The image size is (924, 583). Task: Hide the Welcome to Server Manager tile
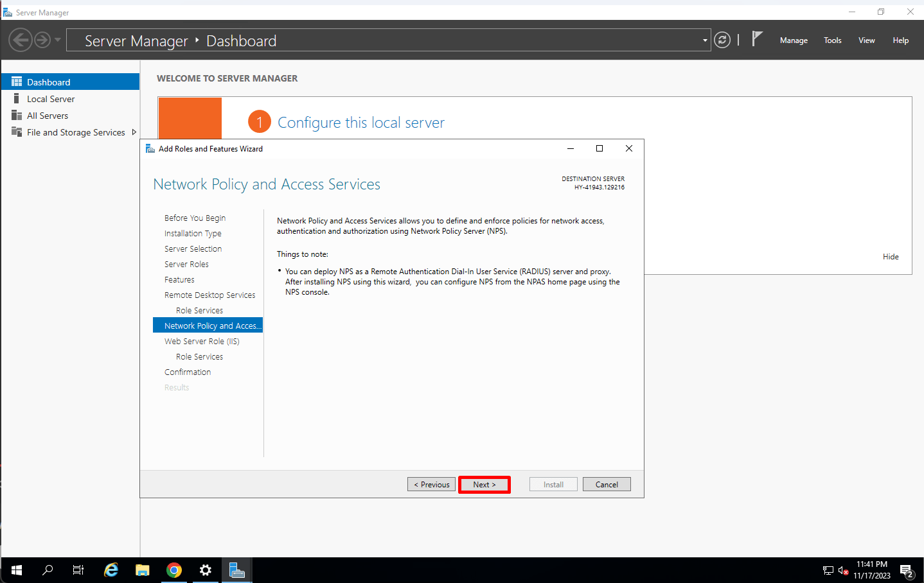pos(891,256)
